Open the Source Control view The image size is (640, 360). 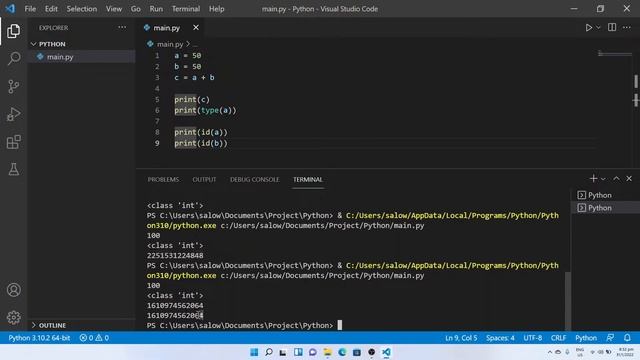pos(13,86)
